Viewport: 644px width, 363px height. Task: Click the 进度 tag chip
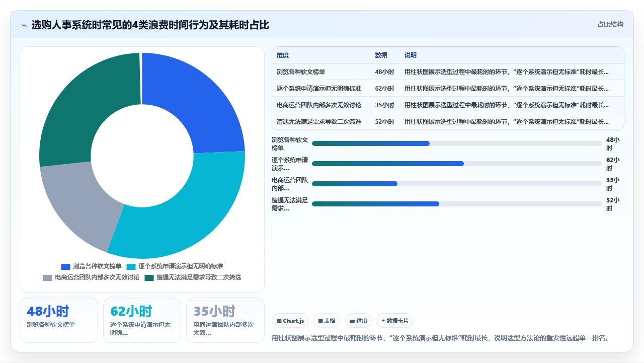(x=359, y=321)
